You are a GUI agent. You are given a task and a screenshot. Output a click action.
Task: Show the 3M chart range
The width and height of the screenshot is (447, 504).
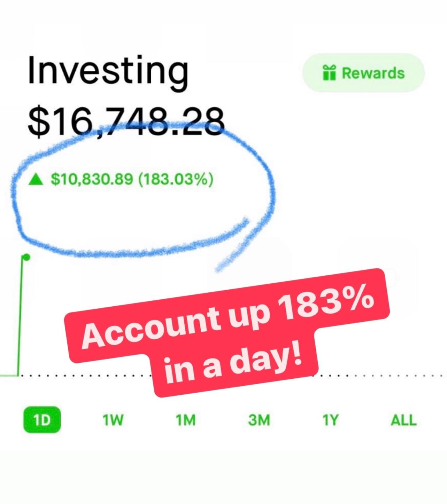click(x=259, y=420)
